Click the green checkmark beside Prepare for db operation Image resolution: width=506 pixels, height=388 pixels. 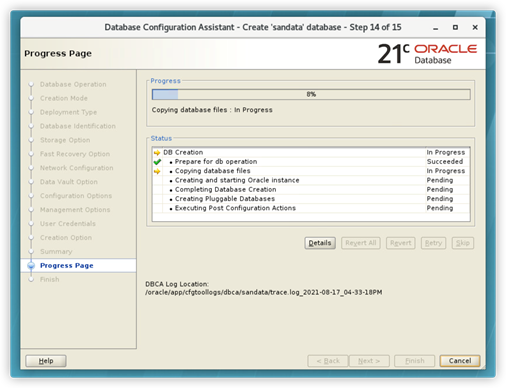coord(157,162)
